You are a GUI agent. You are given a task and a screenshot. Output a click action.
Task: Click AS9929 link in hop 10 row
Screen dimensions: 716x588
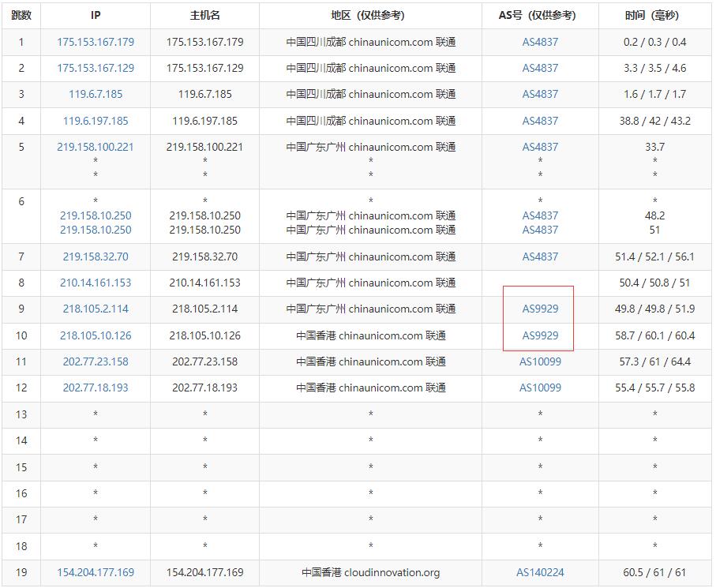540,335
